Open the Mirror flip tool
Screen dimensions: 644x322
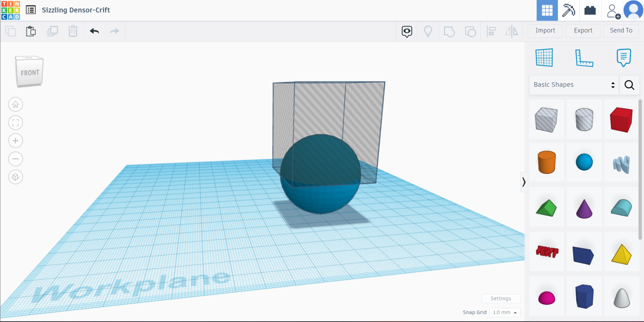tap(512, 31)
